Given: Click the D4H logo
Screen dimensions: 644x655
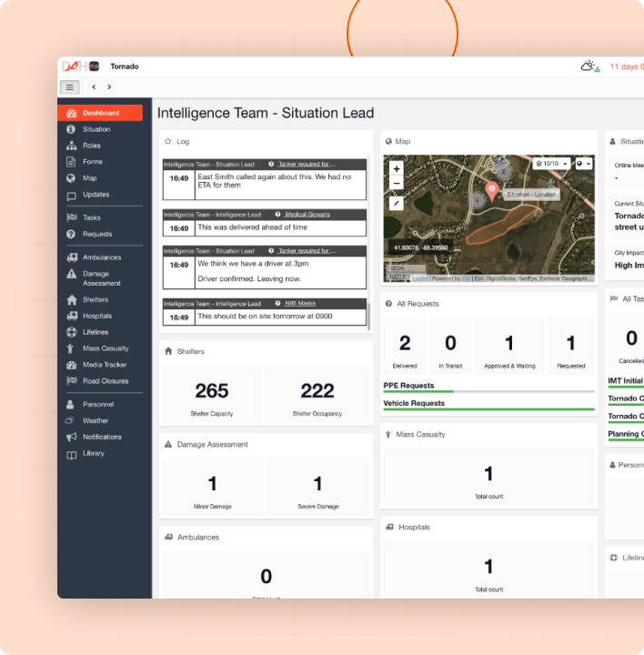Looking at the screenshot, I should [80, 66].
